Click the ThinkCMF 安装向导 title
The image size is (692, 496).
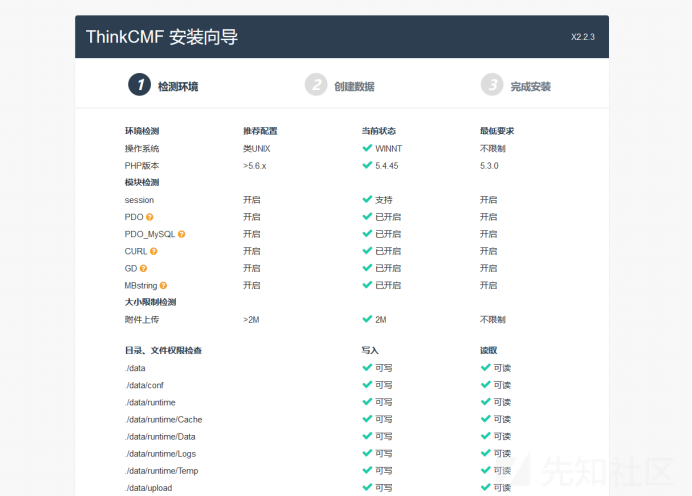(x=162, y=37)
